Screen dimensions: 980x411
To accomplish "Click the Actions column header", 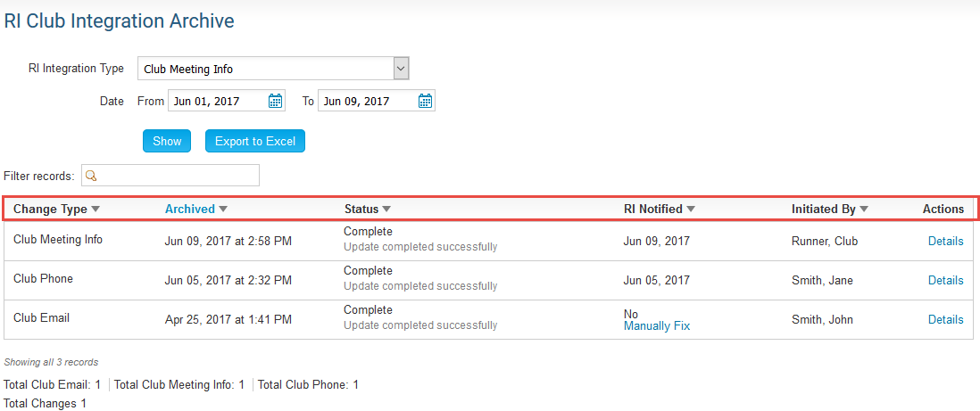I will [x=943, y=210].
